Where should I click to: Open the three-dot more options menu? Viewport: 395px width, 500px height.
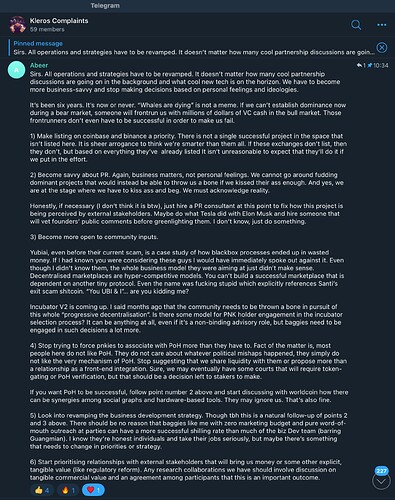(x=382, y=25)
